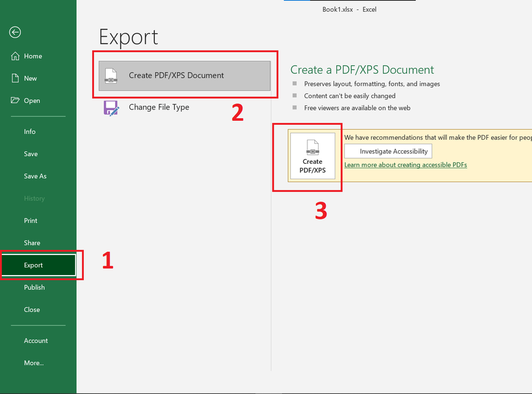Open the Publish page
532x394 pixels.
click(34, 288)
